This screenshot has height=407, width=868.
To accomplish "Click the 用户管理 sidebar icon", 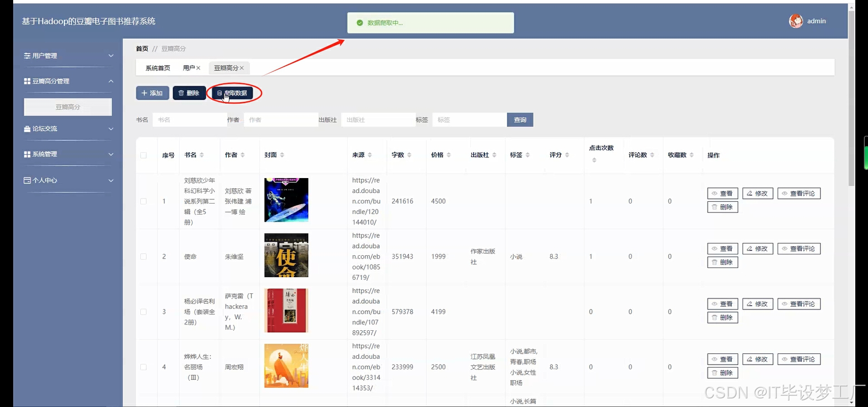I will (27, 55).
